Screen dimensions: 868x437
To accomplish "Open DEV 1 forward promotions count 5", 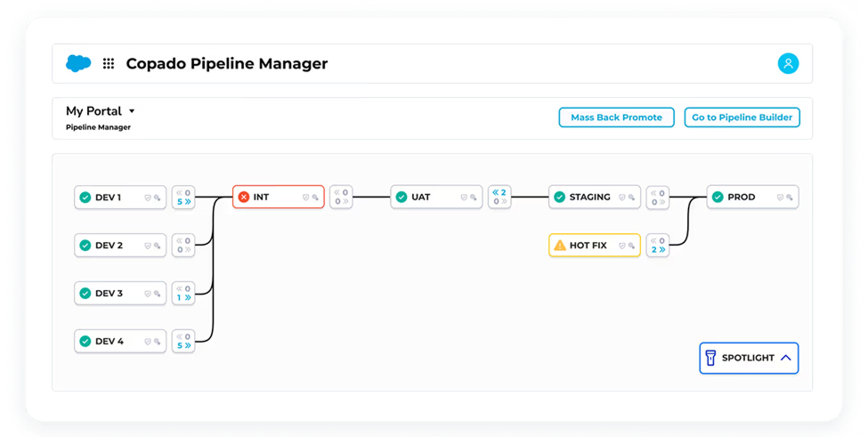I will pyautogui.click(x=183, y=202).
